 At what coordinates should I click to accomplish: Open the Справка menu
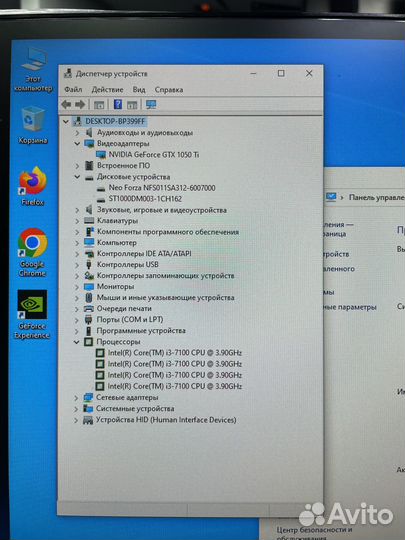tap(169, 90)
